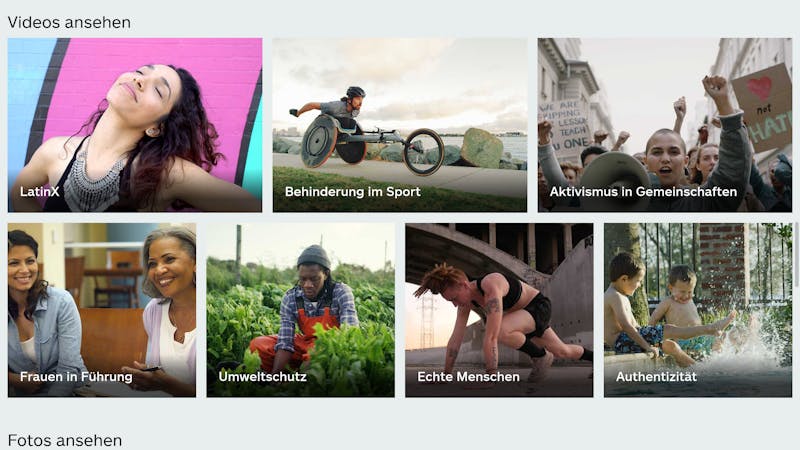This screenshot has height=450, width=800.
Task: Open the gardener in vegetable field thumbnail
Action: [301, 310]
